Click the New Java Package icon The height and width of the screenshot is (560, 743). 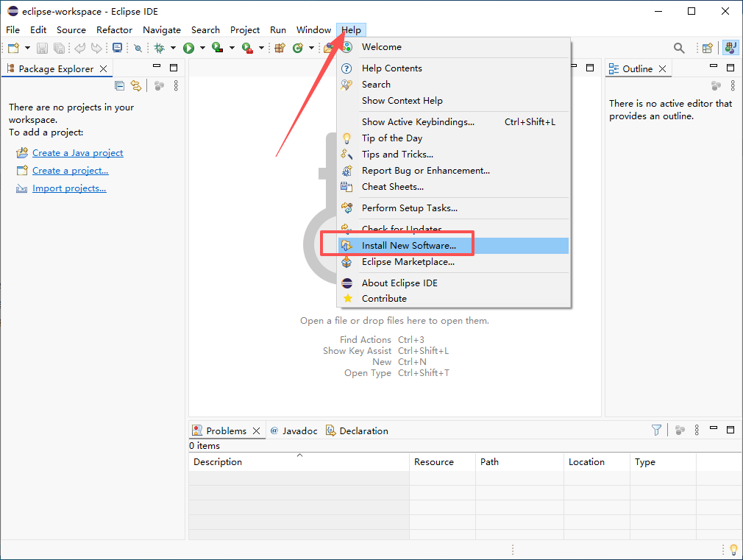[280, 48]
